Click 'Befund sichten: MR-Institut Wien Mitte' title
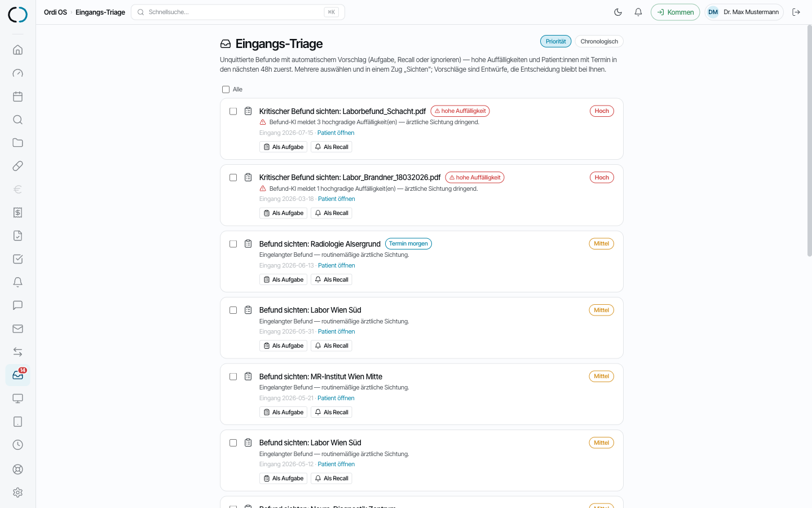812x508 pixels. pyautogui.click(x=320, y=376)
